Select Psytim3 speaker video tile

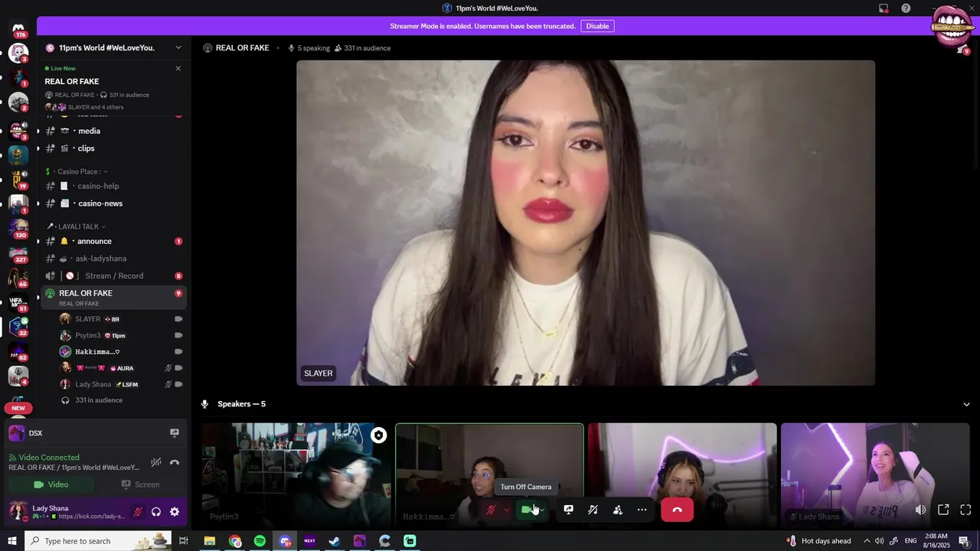pyautogui.click(x=296, y=474)
